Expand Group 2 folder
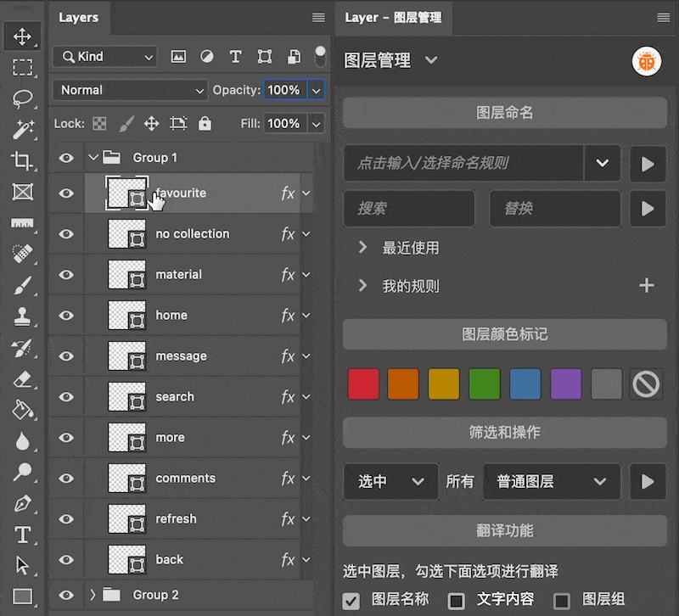Image resolution: width=679 pixels, height=616 pixels. point(93,595)
